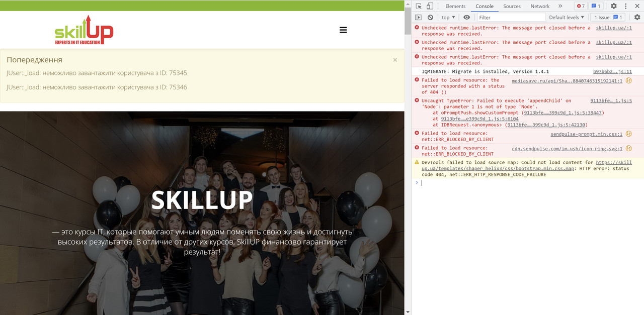Open DevTools settings gear
Image resolution: width=644 pixels, height=315 pixels.
(x=614, y=6)
